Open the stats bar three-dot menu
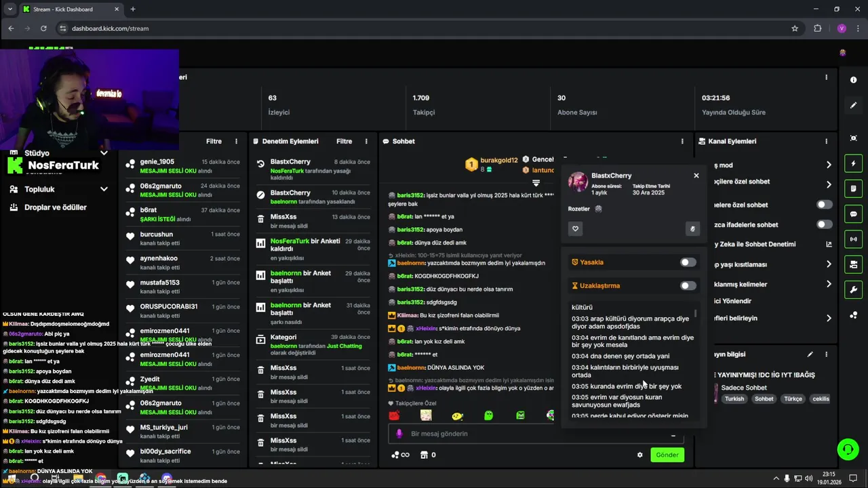This screenshot has height=488, width=868. [x=826, y=77]
